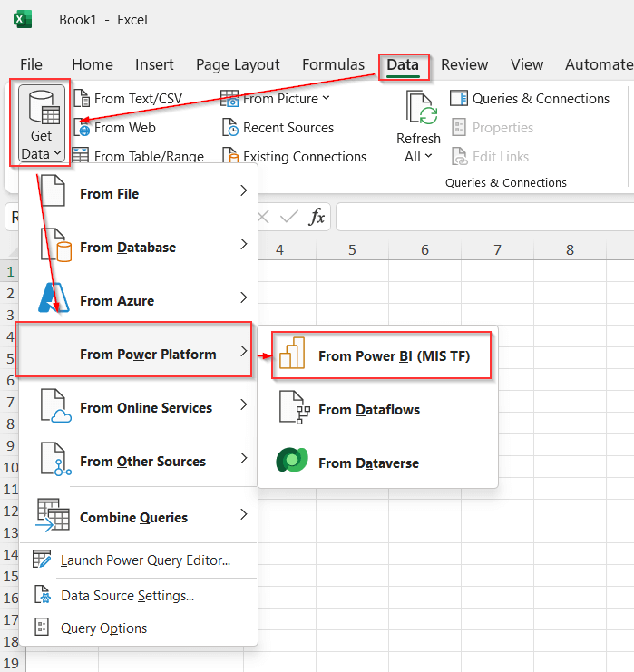The width and height of the screenshot is (634, 672).
Task: Expand the From Database submenu chevron
Action: pyautogui.click(x=244, y=244)
